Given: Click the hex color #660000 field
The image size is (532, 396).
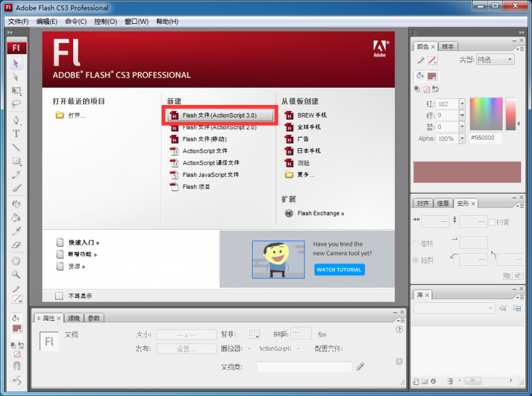Looking at the screenshot, I should tap(485, 138).
